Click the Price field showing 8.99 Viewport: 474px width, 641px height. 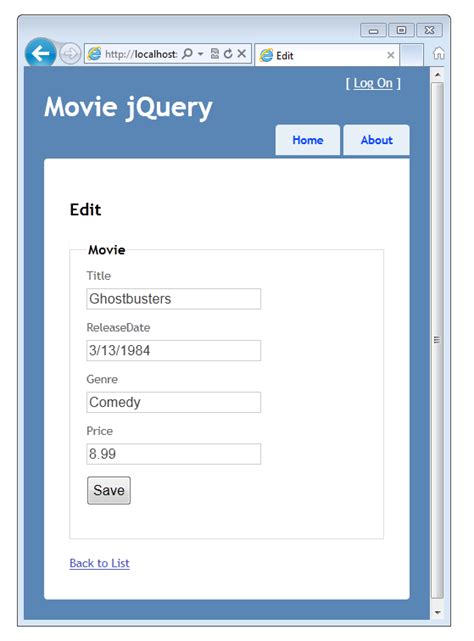coord(173,454)
